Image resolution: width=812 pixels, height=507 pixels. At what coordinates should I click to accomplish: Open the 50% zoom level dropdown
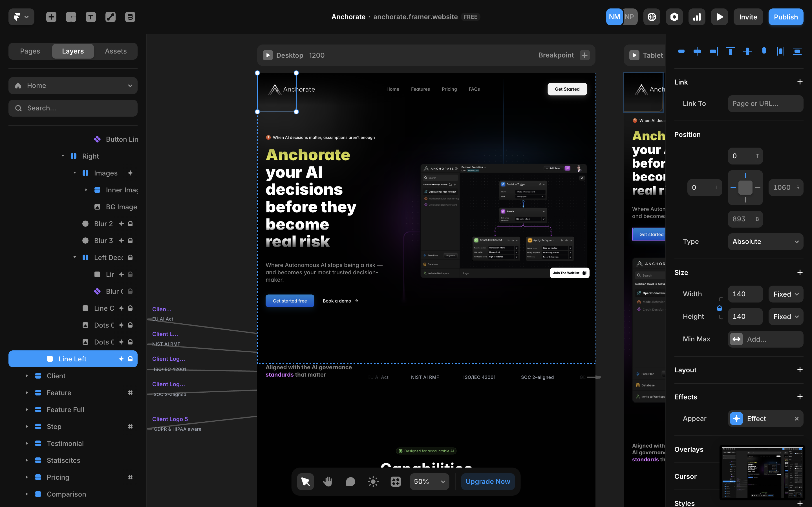pos(429,482)
